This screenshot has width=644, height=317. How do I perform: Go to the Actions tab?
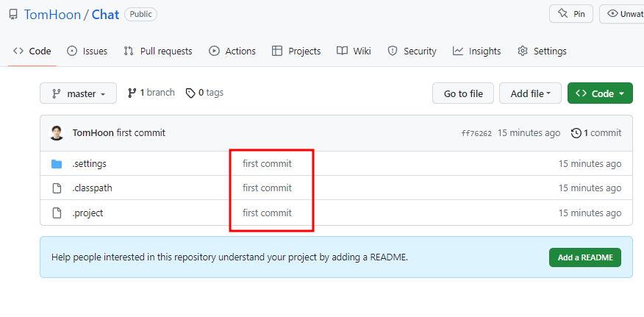(x=232, y=51)
